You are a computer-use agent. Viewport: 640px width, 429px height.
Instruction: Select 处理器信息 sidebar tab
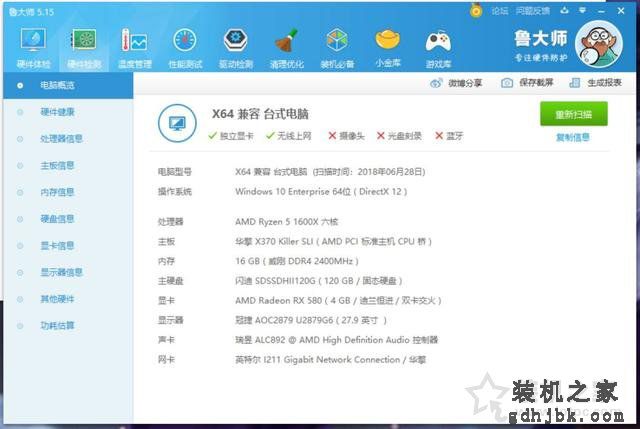pyautogui.click(x=68, y=139)
